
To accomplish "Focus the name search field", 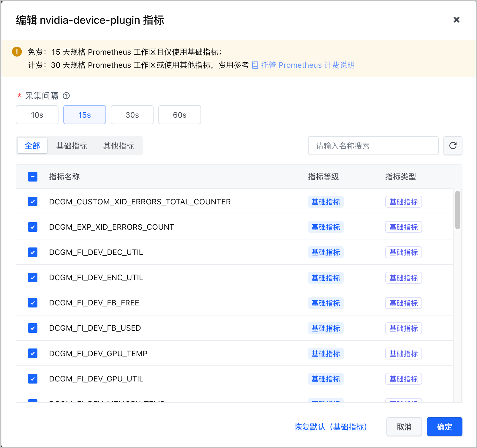I will tap(373, 146).
